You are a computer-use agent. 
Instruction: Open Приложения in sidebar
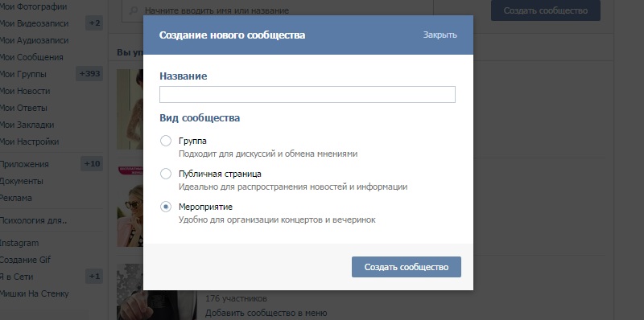(x=24, y=164)
